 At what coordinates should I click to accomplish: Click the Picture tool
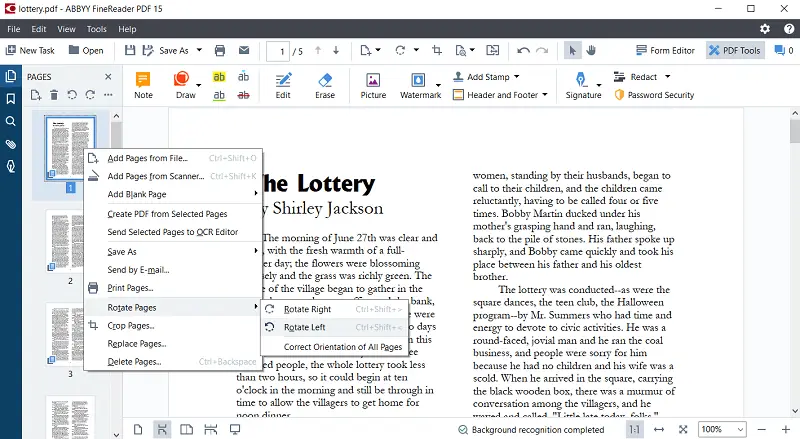[x=373, y=86]
